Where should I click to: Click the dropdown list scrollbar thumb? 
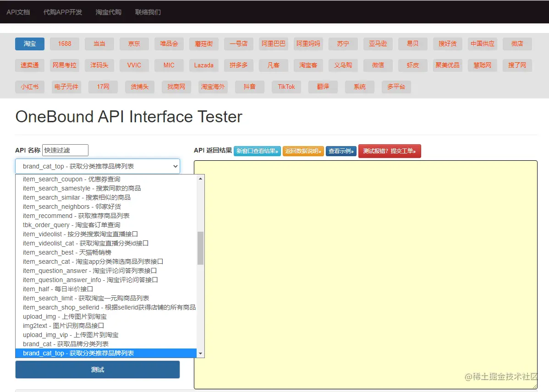tap(201, 248)
